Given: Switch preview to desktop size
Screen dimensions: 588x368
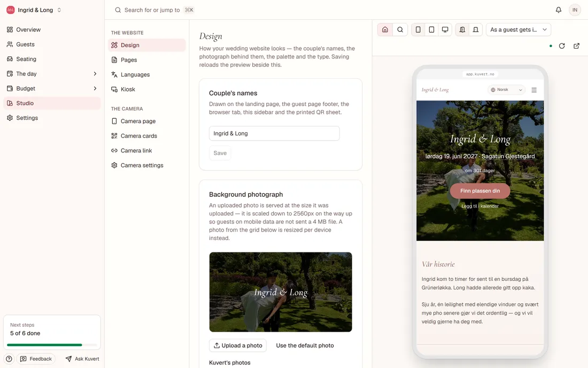Looking at the screenshot, I should pos(445,29).
